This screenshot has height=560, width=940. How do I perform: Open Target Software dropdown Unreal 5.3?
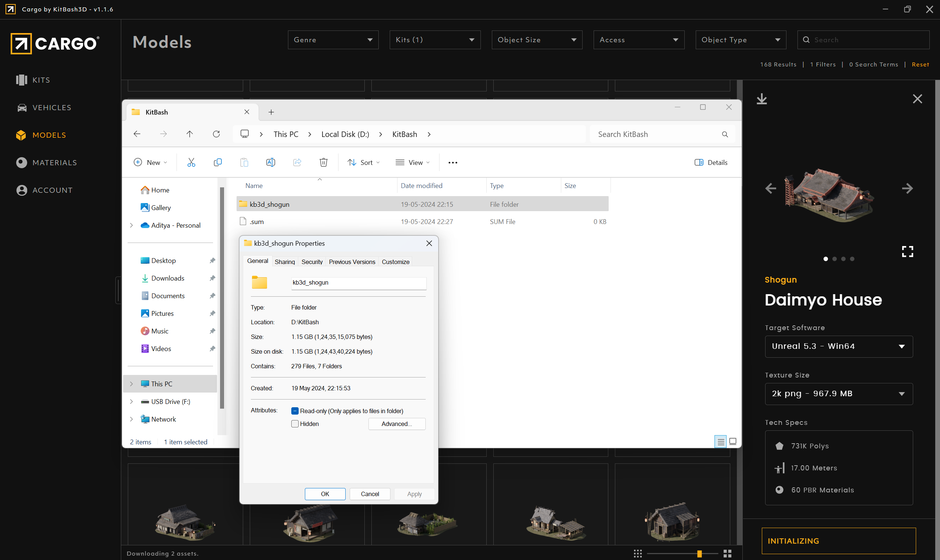[839, 346]
